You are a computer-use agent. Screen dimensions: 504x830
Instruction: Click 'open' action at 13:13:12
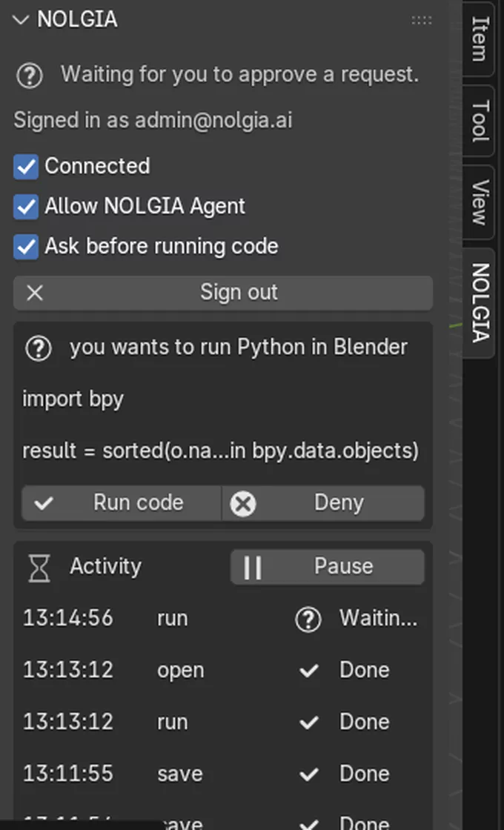coord(180,671)
